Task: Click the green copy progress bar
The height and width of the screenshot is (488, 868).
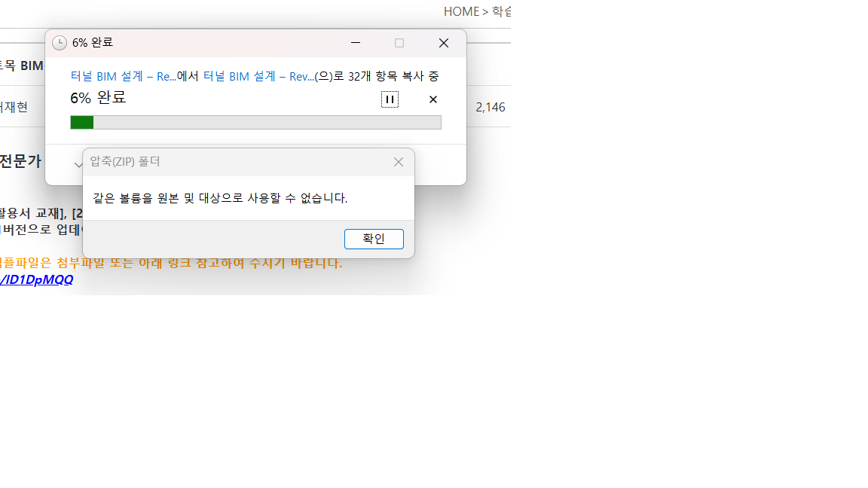Action: click(x=255, y=122)
